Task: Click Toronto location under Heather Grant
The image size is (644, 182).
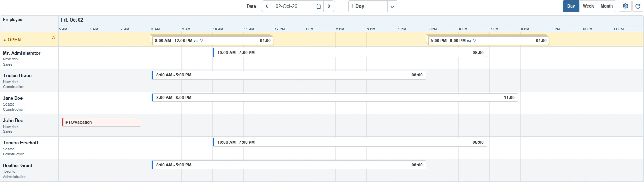Action: [9, 171]
